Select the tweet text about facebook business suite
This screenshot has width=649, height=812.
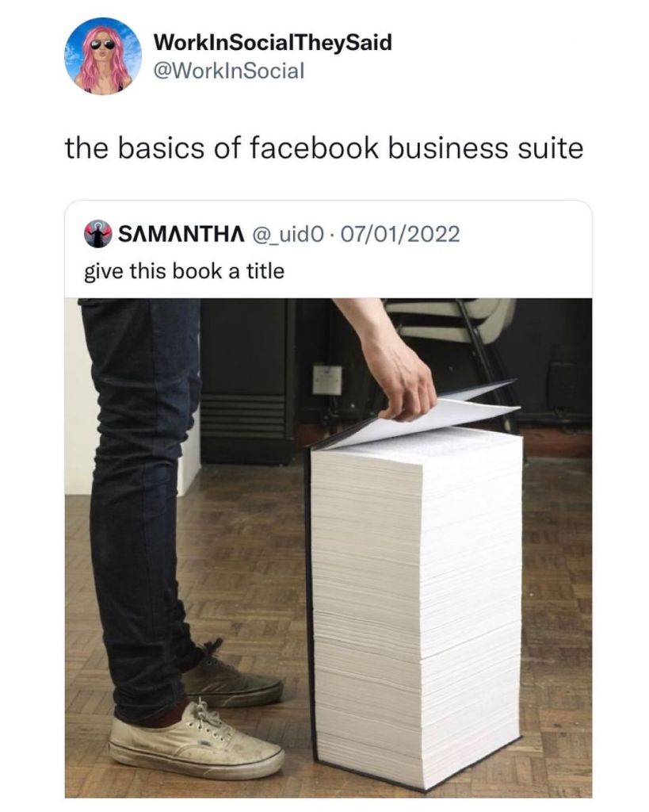[324, 148]
